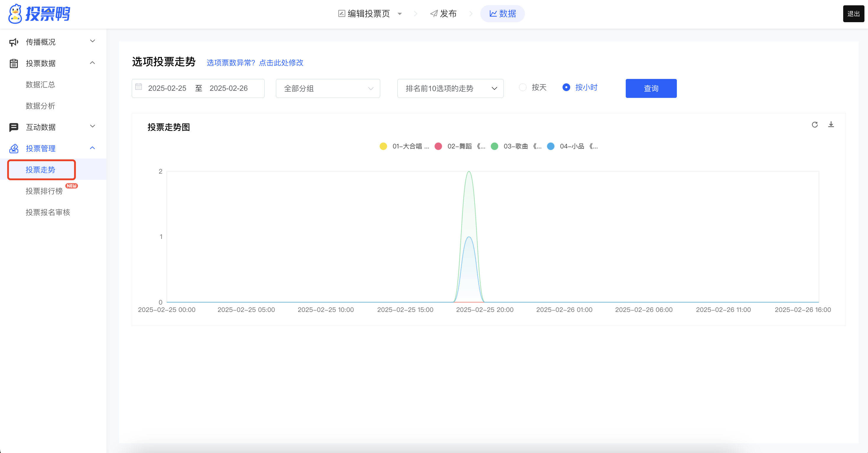Select the 按天 radio option
The height and width of the screenshot is (453, 868).
click(523, 87)
